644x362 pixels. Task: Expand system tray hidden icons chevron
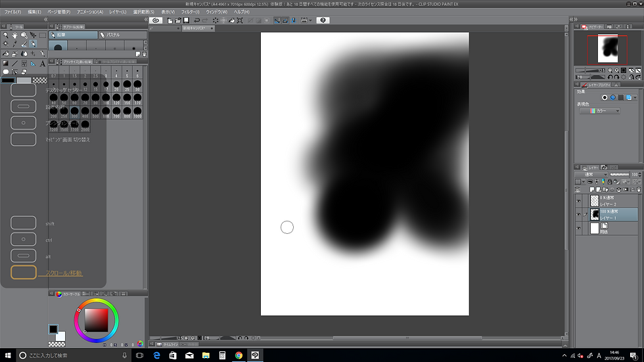coord(564,355)
